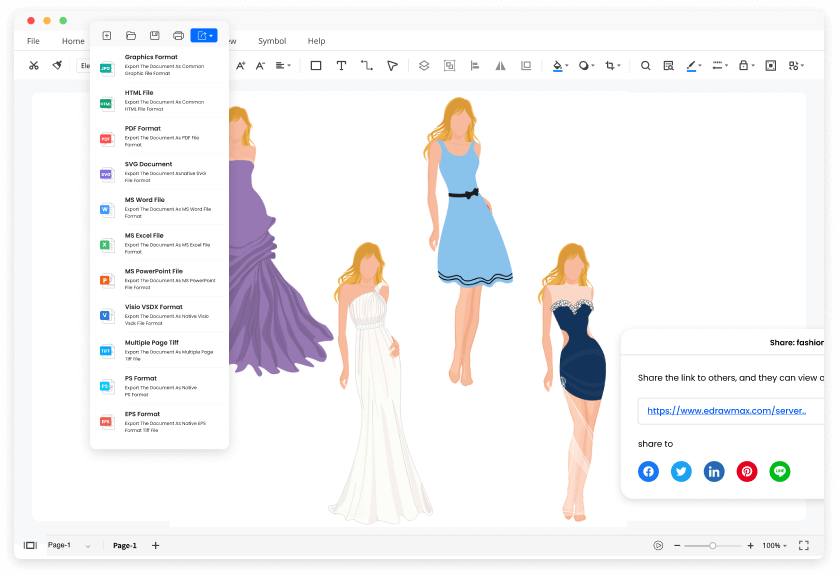Collapse the blue export dropdown button
Viewport: 838px width, 576px height.
pos(204,36)
